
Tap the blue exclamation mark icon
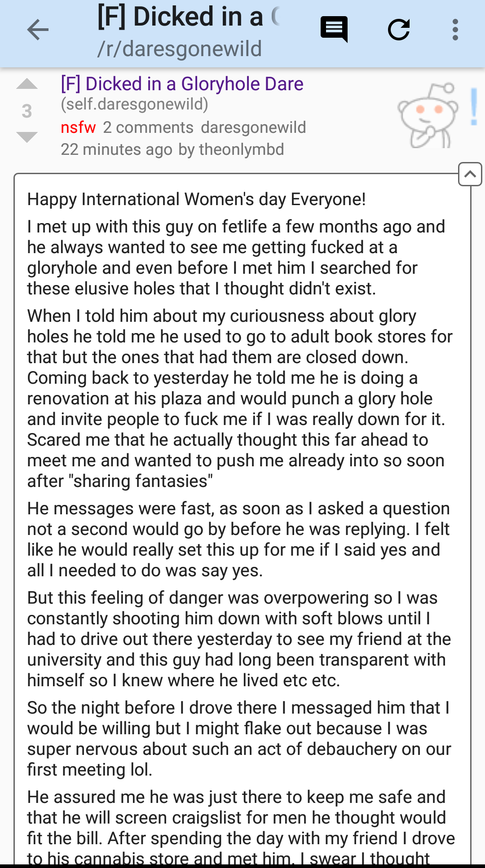(474, 107)
